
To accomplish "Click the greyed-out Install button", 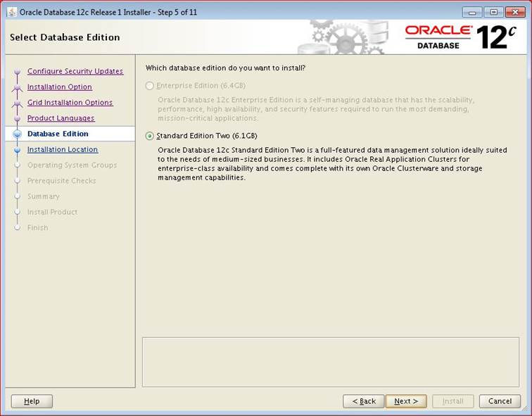I will pos(453,401).
